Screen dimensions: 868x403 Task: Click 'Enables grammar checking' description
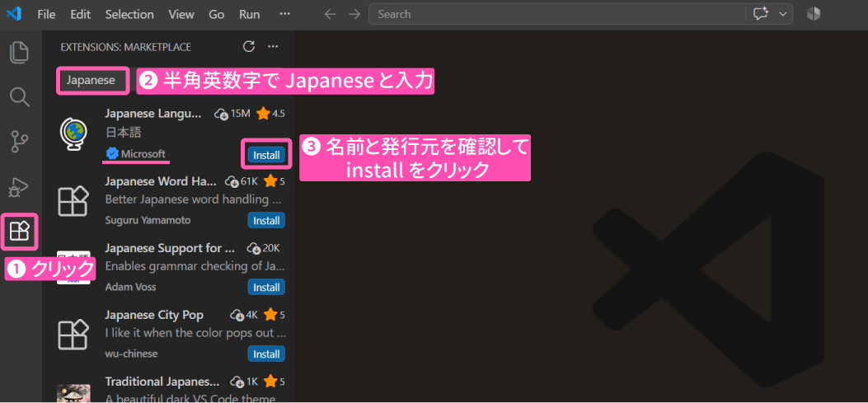(x=195, y=266)
